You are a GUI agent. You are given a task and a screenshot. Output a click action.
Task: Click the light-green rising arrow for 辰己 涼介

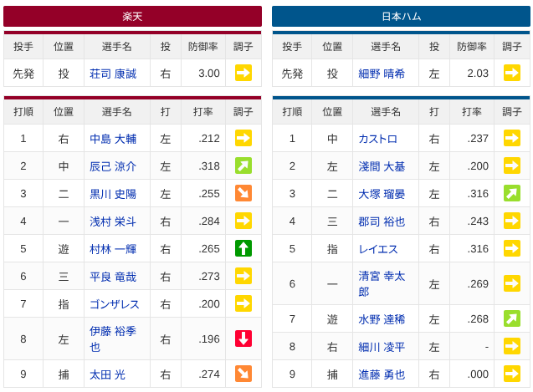click(243, 165)
